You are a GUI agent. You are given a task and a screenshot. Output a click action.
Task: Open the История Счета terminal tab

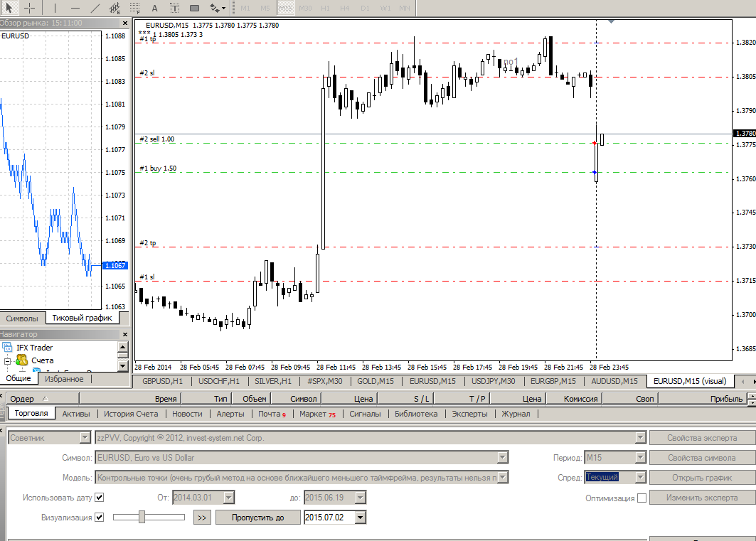point(131,414)
